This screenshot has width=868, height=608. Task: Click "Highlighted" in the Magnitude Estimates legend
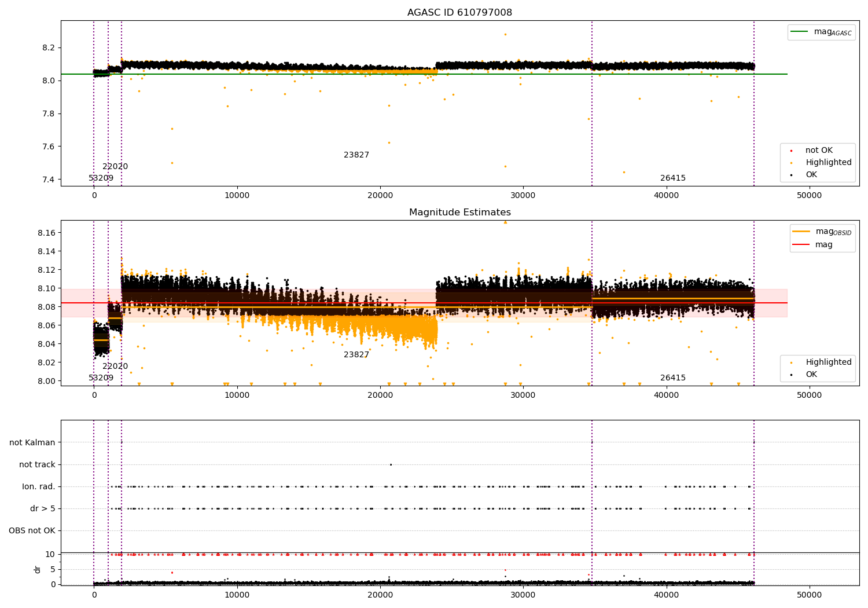[x=829, y=362]
